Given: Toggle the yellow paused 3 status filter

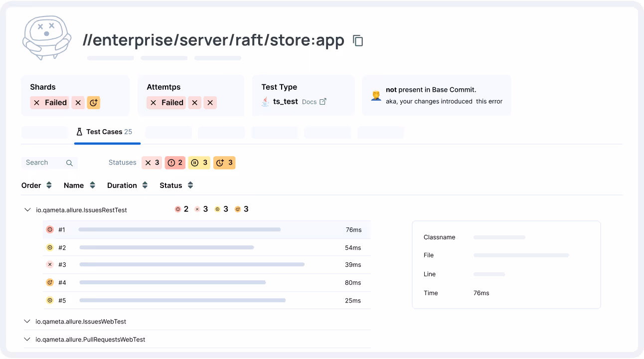Looking at the screenshot, I should tap(199, 163).
